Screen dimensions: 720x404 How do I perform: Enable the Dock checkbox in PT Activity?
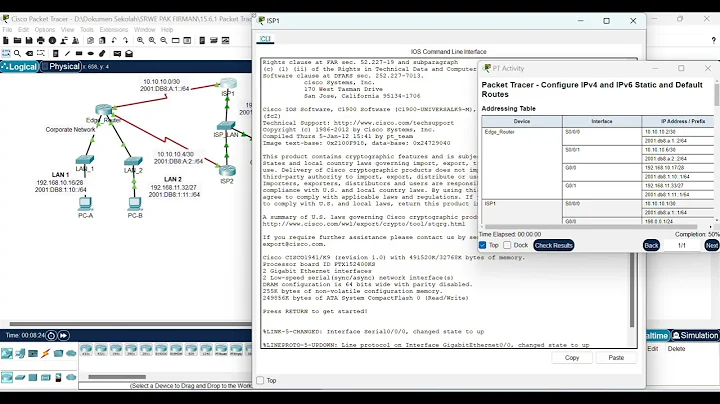tap(507, 245)
